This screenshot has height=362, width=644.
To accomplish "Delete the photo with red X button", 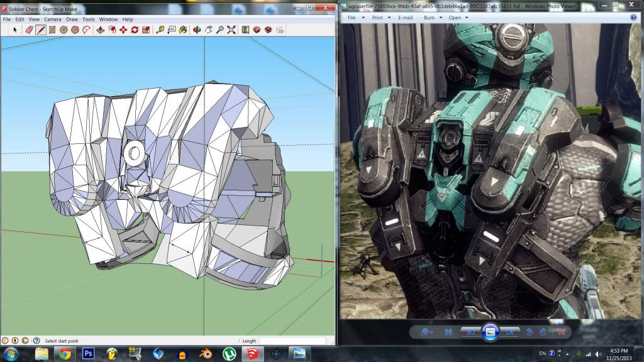I will [561, 332].
